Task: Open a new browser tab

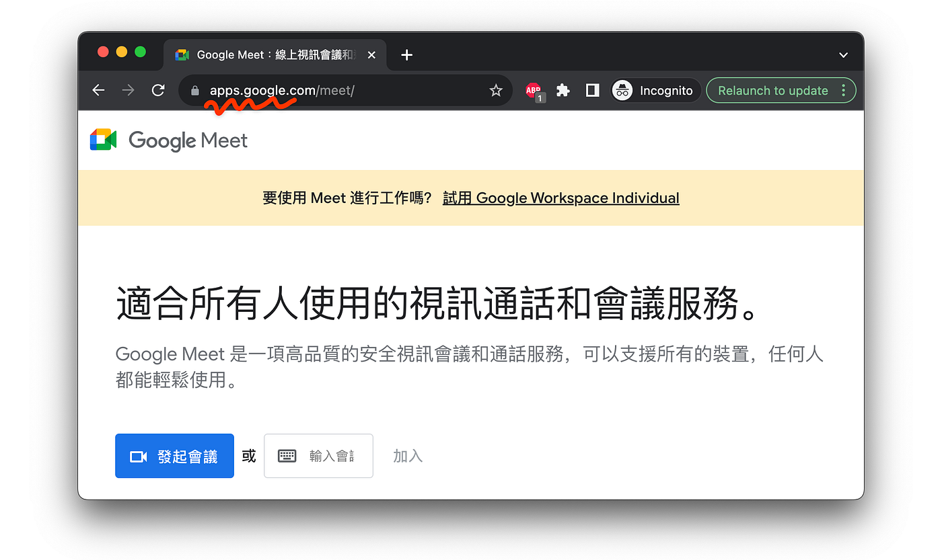Action: (x=406, y=54)
